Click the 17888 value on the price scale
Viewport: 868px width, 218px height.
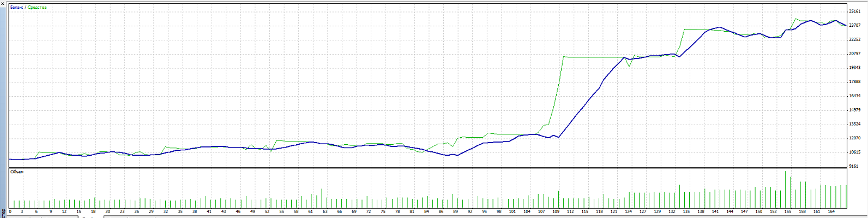(x=854, y=82)
